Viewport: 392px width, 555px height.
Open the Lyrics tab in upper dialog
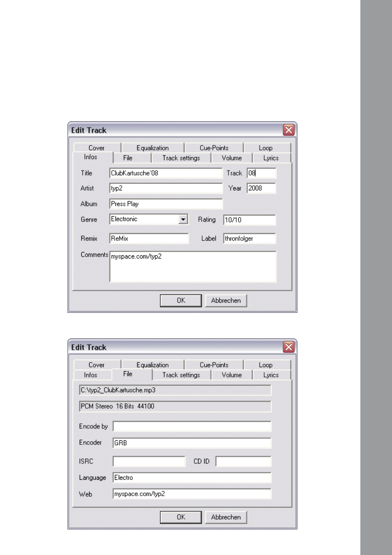(271, 158)
